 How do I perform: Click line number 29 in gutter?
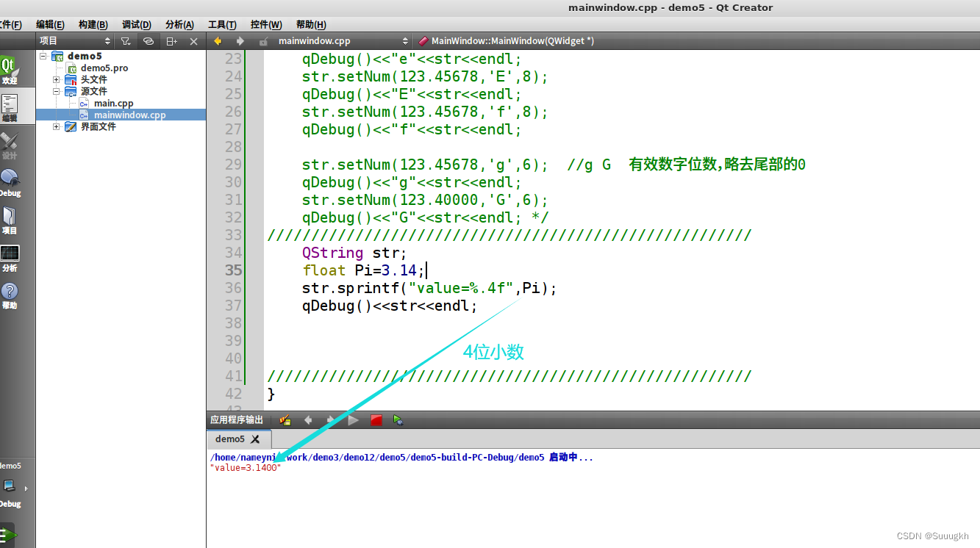[233, 165]
